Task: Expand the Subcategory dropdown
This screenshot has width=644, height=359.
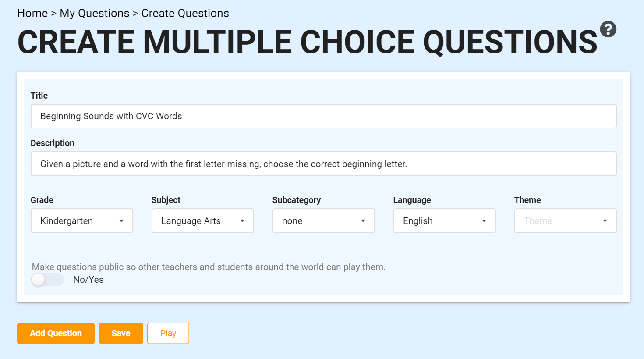Action: (323, 220)
